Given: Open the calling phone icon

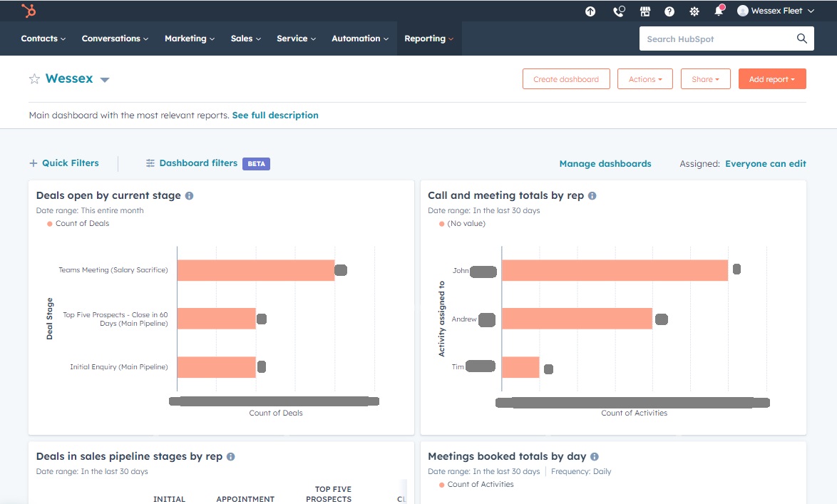Looking at the screenshot, I should point(619,11).
